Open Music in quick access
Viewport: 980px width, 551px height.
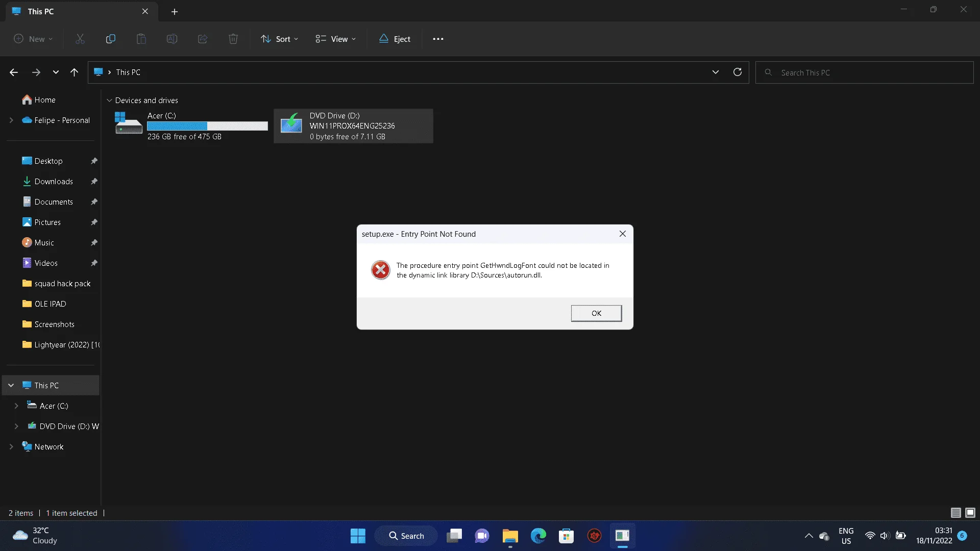tap(44, 243)
